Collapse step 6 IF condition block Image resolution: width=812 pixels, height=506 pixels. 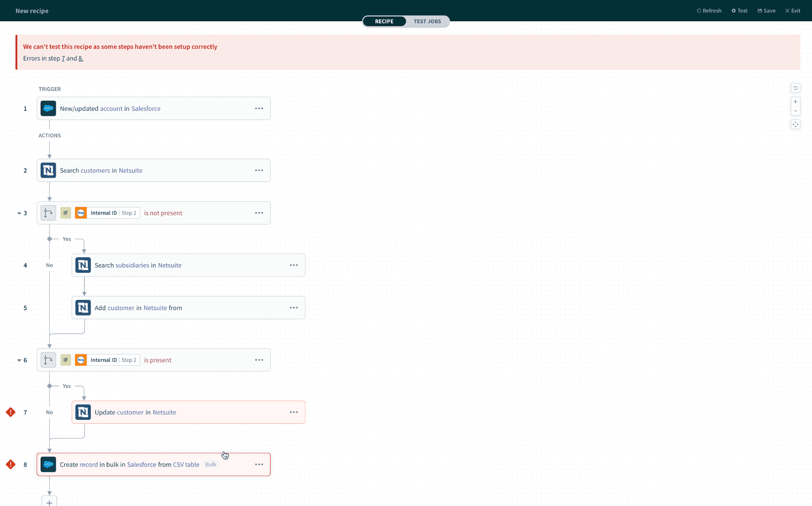click(x=19, y=360)
